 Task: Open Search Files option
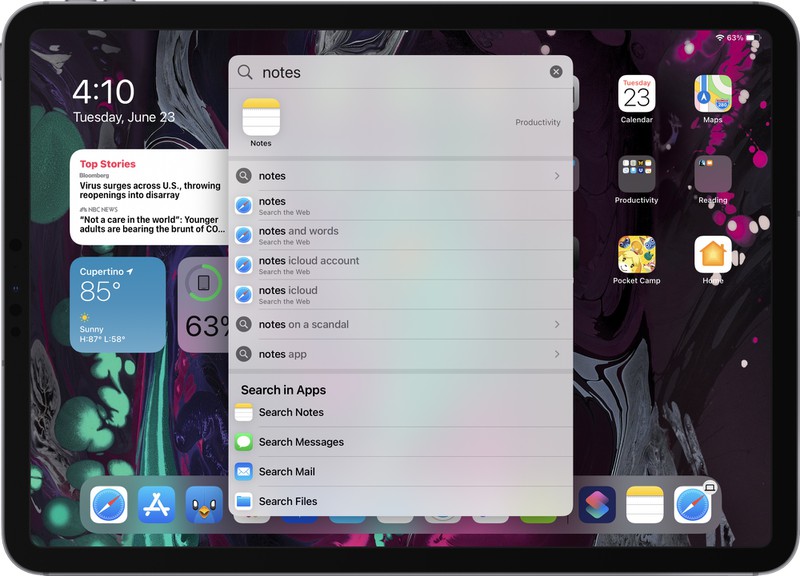[287, 502]
